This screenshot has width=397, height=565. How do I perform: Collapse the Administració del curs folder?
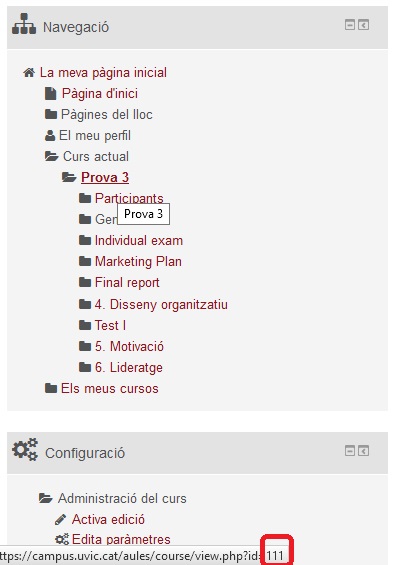(46, 498)
